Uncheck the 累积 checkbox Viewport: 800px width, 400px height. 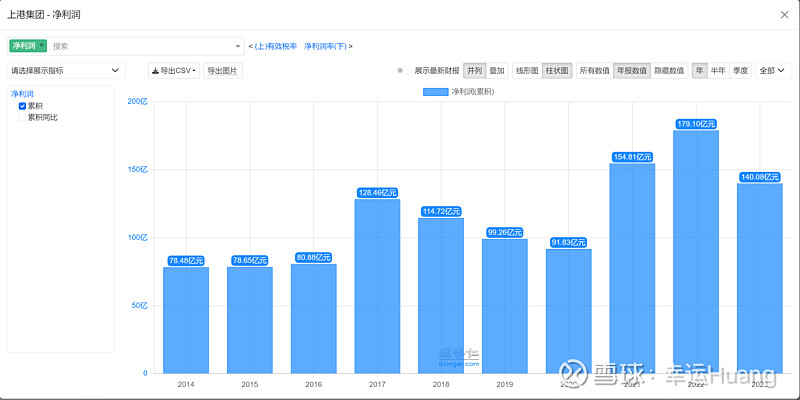[x=22, y=106]
